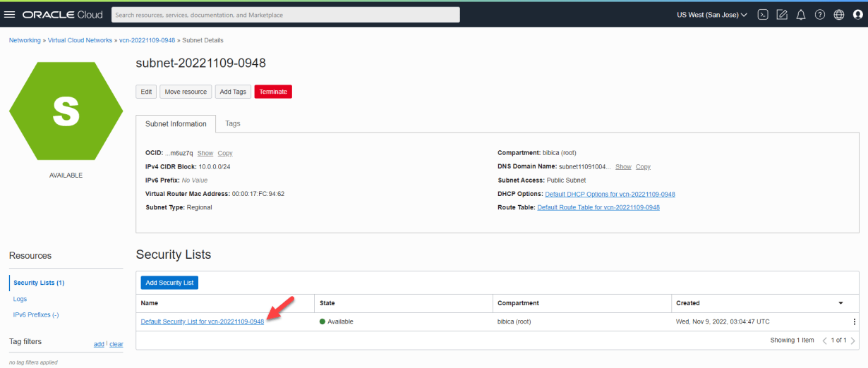Open Default Route Table for vcn-20221109-0948

(598, 207)
